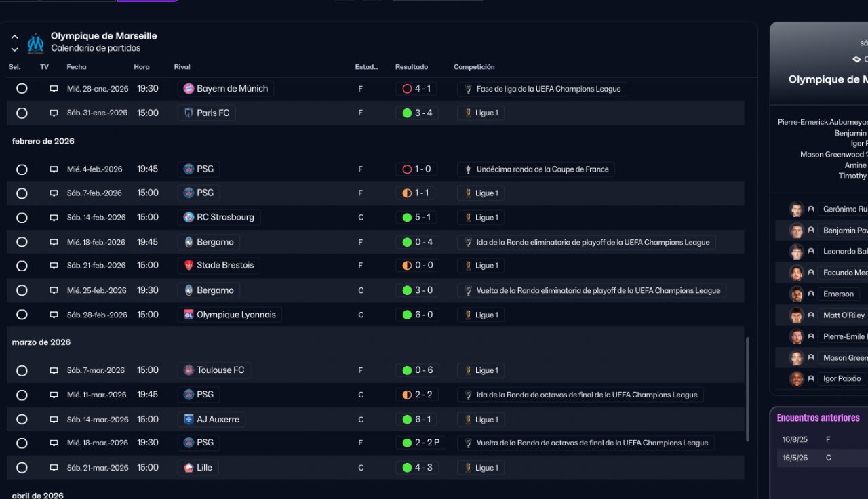Open Matt O'Riley player profile
Screen dimensions: 868x499
click(844, 315)
